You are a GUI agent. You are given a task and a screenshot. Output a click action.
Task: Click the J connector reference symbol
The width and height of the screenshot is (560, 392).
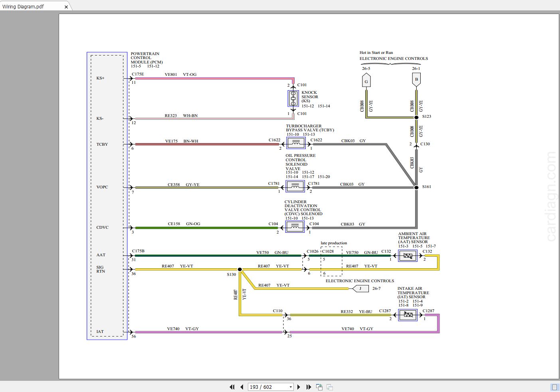(x=361, y=288)
